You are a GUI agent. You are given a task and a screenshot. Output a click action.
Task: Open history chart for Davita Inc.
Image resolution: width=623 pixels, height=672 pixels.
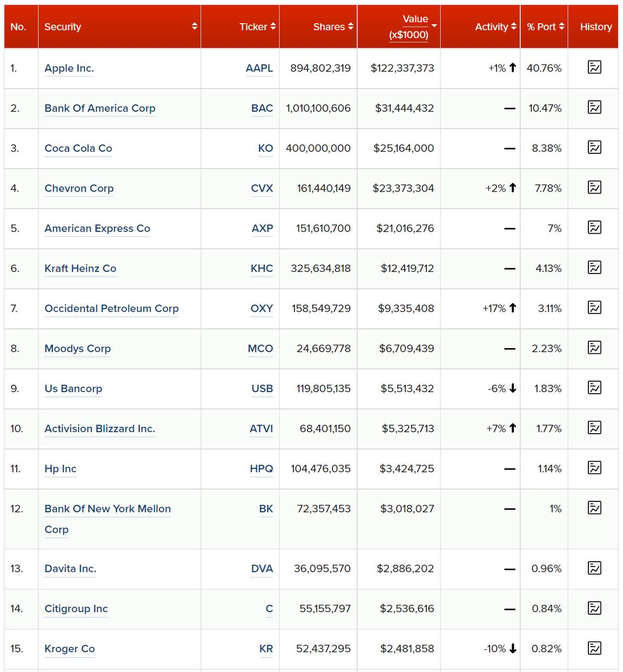(x=594, y=568)
